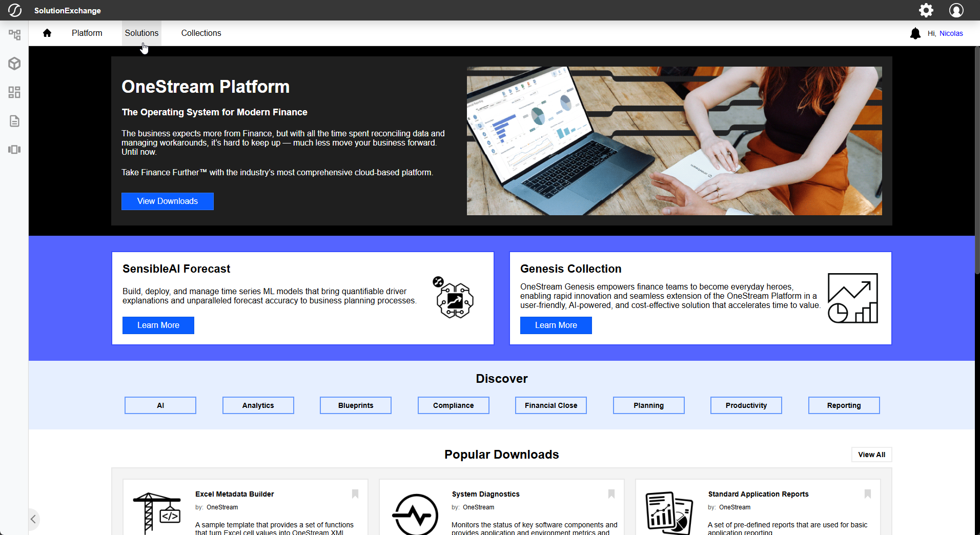Screen dimensions: 980x535
Task: Click Learn More under SensibleAI Forecast
Action: click(x=158, y=325)
